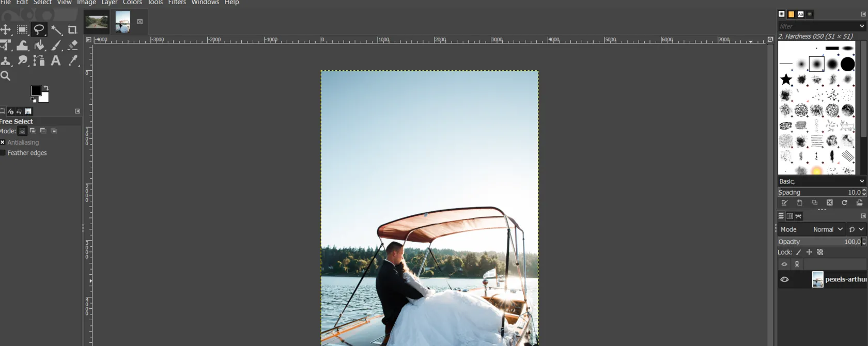The width and height of the screenshot is (868, 346).
Task: Activate the Text tool
Action: 56,61
